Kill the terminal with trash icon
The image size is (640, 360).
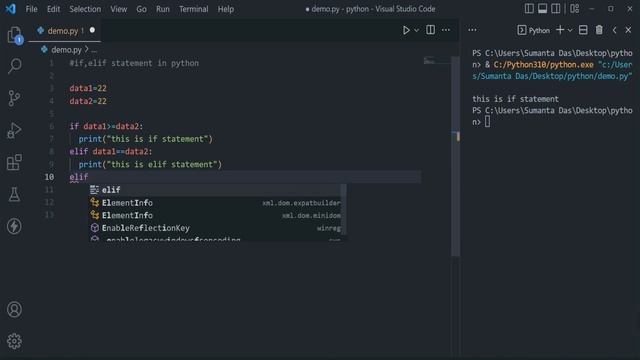599,30
